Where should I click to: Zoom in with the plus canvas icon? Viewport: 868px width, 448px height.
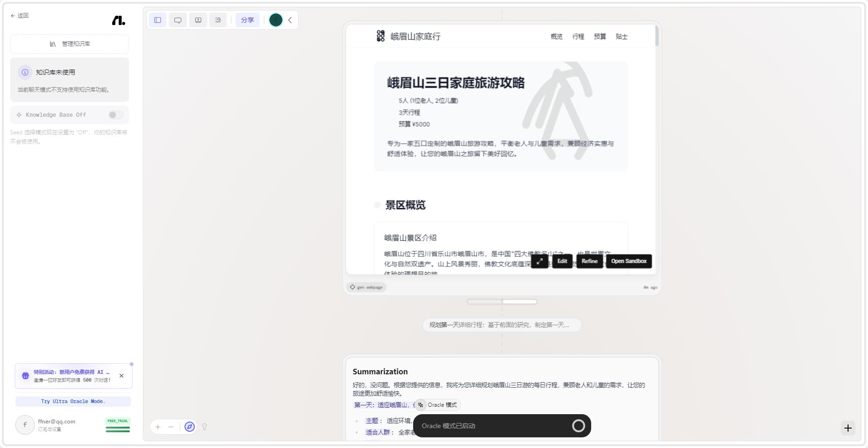click(x=158, y=427)
